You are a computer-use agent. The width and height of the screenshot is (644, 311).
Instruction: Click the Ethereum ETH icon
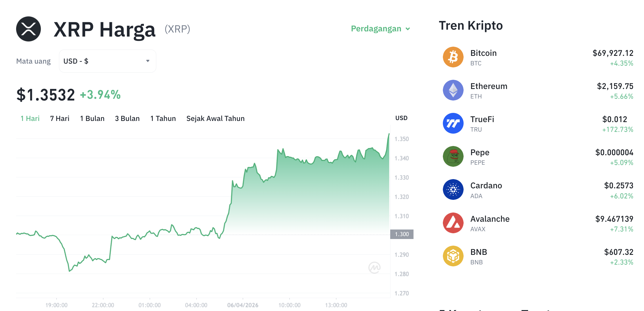tap(453, 90)
